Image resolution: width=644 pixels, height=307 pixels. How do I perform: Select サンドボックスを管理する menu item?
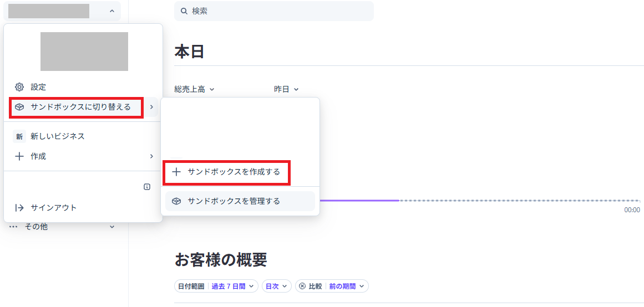[240, 201]
